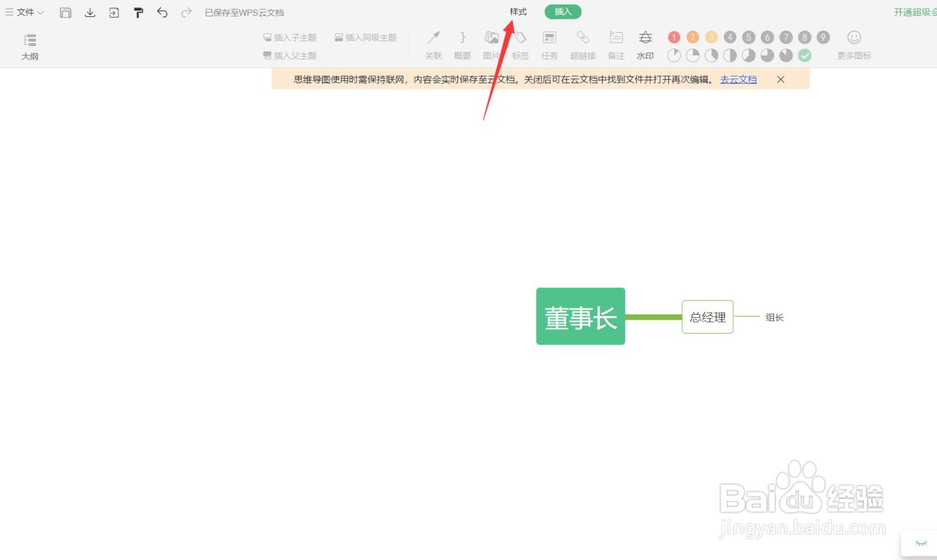Open the 水印 watermark option

[x=645, y=46]
